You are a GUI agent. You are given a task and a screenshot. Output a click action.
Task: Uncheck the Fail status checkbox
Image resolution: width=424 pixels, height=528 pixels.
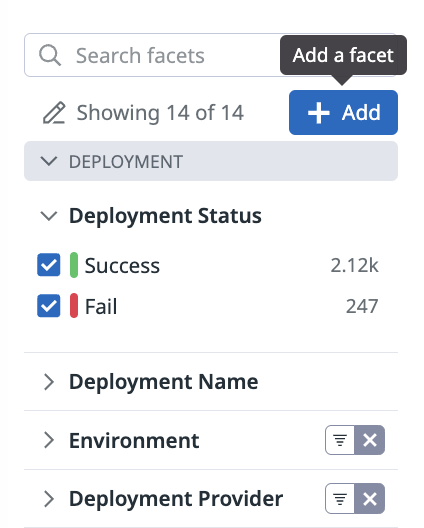[49, 306]
